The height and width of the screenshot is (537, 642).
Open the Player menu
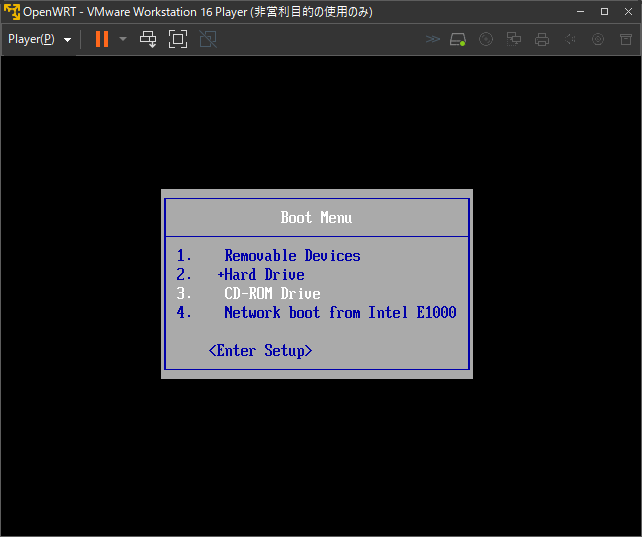39,39
